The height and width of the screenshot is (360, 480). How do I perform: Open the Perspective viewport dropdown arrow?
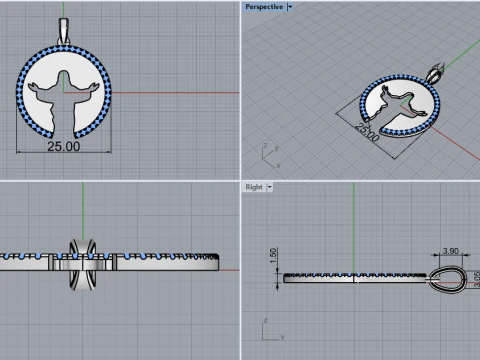coord(290,7)
